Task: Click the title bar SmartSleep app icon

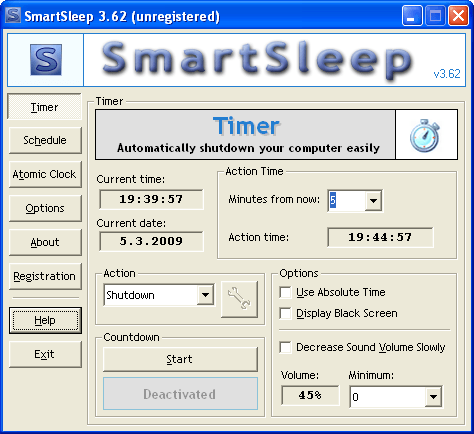Action: [x=13, y=15]
